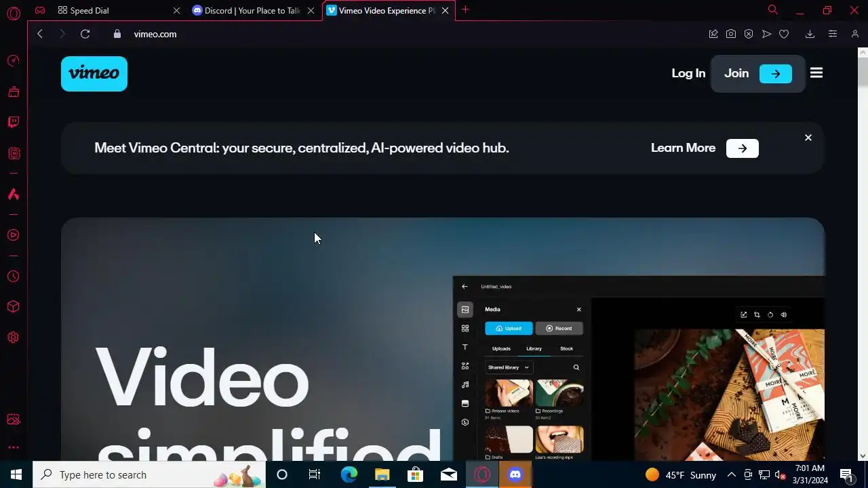The width and height of the screenshot is (868, 488).
Task: Open the Windows Start menu
Action: [x=16, y=474]
